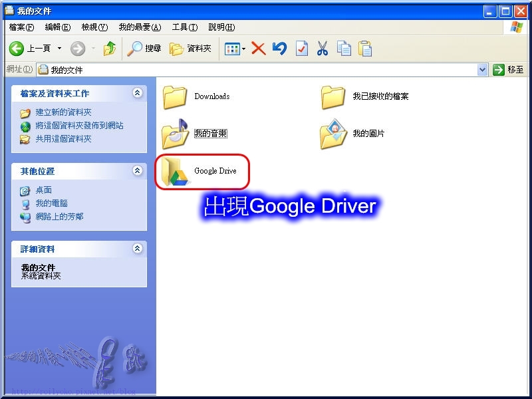Click the new folder icon beside 建立新的資料夾
This screenshot has height=399, width=532.
point(25,112)
